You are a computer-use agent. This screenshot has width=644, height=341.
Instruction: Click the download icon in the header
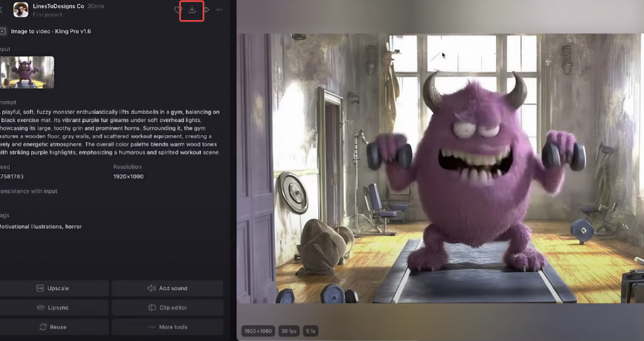click(x=192, y=10)
